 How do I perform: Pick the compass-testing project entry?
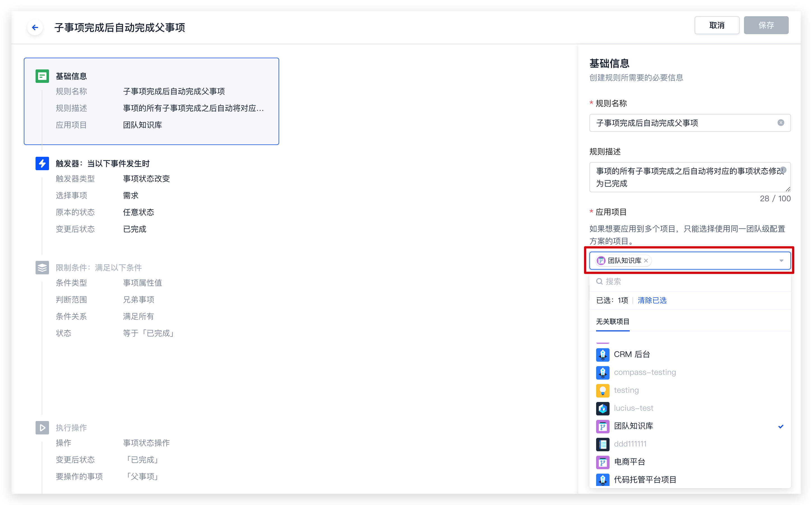pos(645,372)
